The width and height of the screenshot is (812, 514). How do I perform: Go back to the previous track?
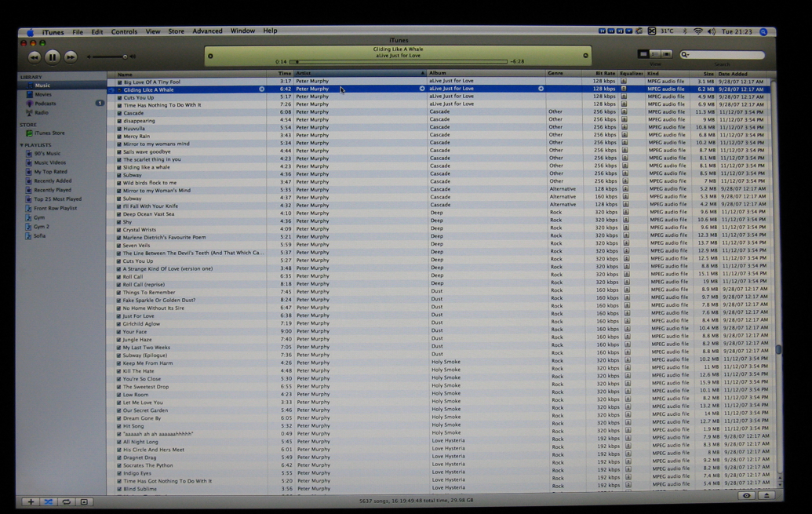click(35, 57)
